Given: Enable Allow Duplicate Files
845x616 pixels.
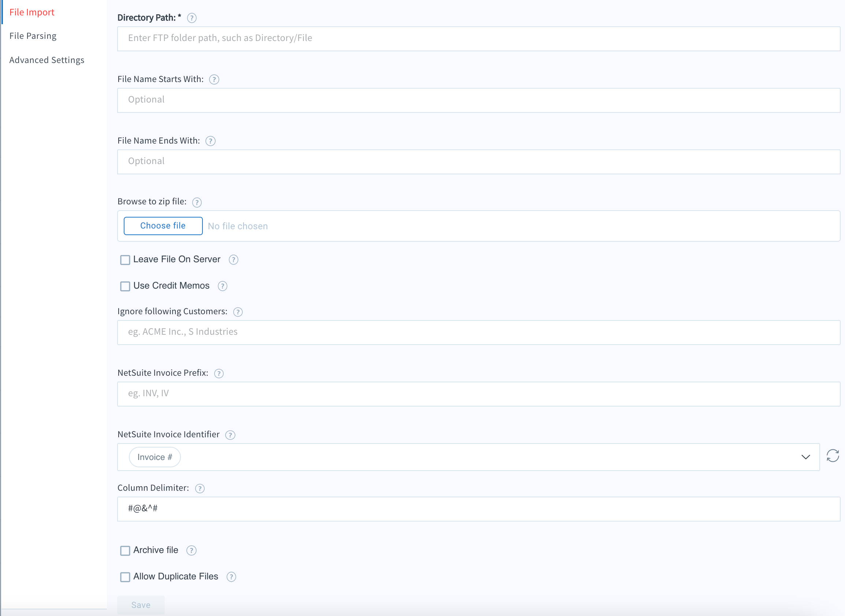Looking at the screenshot, I should (125, 577).
